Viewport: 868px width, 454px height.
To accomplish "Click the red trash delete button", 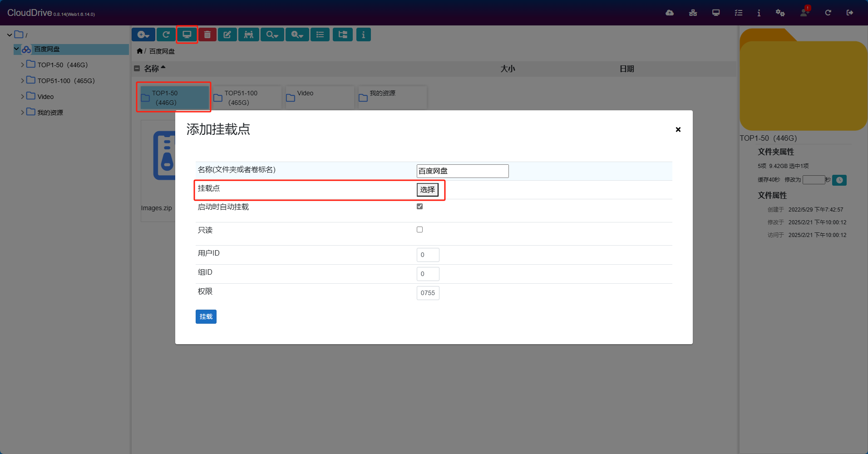I will click(207, 35).
